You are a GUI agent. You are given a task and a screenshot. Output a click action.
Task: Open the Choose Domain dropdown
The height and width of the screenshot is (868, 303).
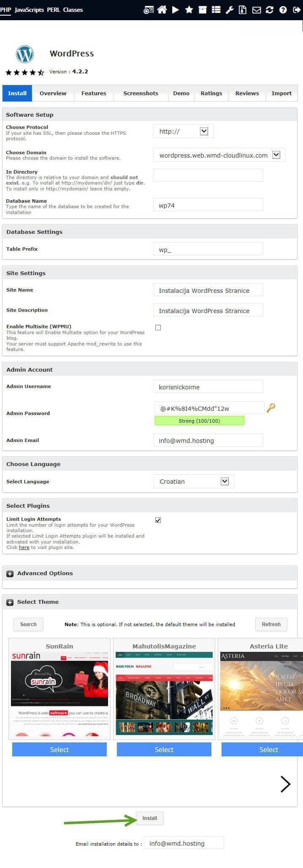219,155
